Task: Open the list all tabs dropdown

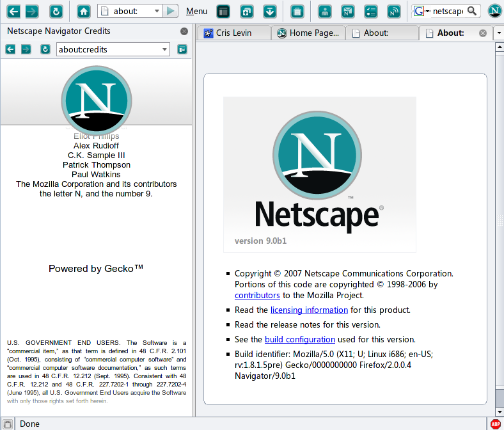Action: point(499,33)
